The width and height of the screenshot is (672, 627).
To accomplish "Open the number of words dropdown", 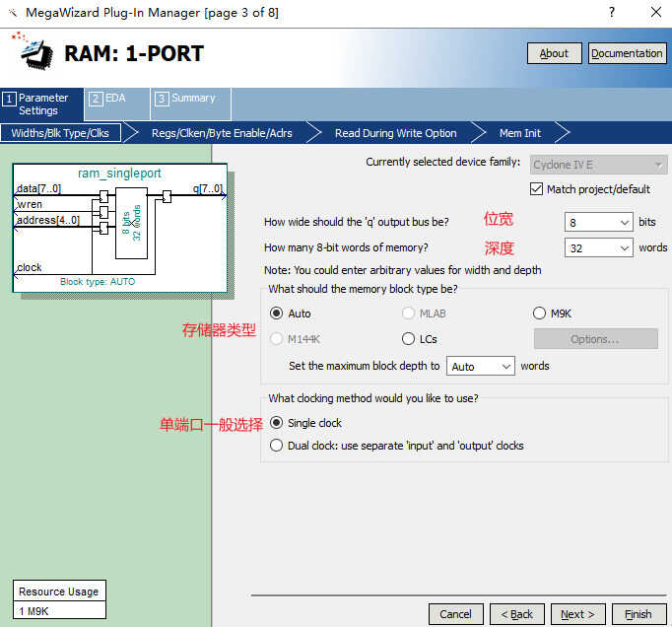I will pyautogui.click(x=598, y=247).
